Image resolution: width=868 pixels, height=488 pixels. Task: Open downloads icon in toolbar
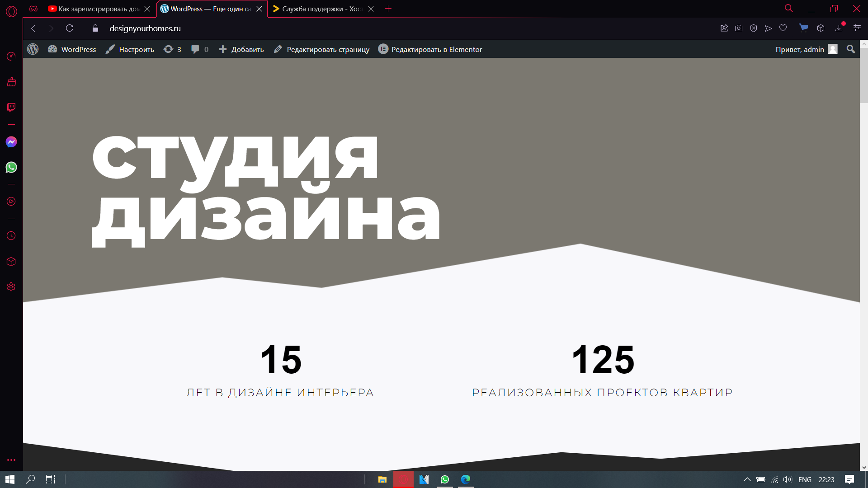tap(839, 28)
